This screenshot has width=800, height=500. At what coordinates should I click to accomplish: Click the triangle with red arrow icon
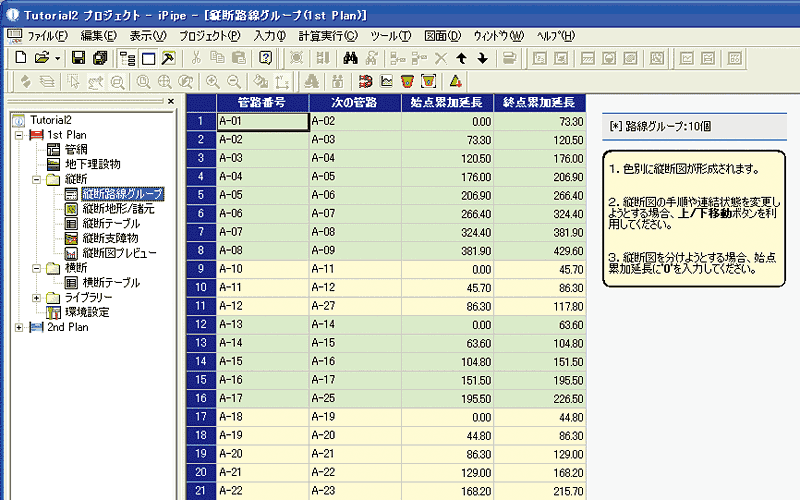[x=456, y=81]
